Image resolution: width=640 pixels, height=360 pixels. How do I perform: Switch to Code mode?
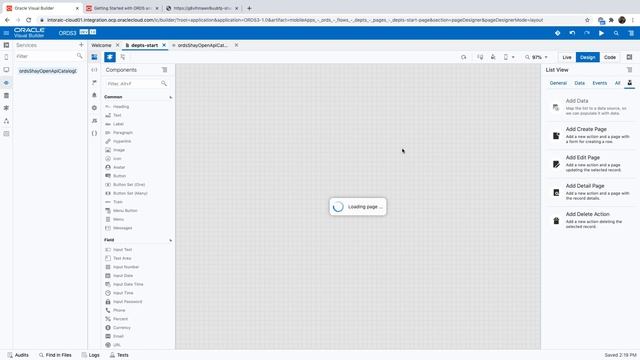click(610, 58)
